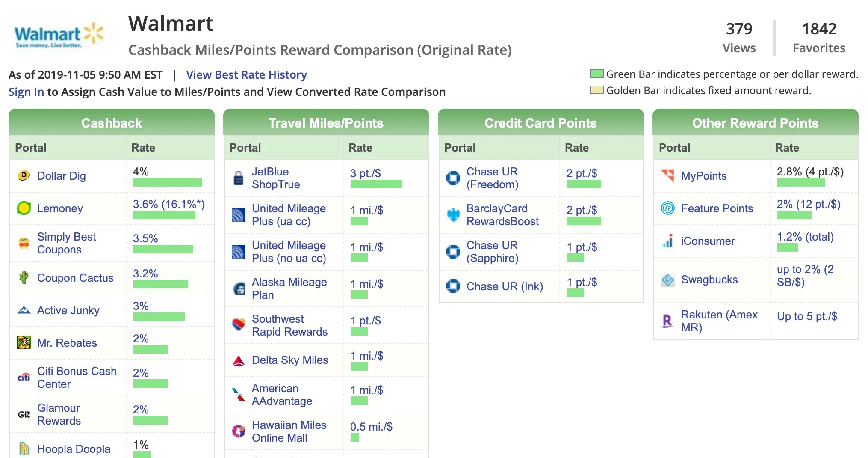Click the green rate bar for Dollar Dig
The width and height of the screenshot is (868, 458).
click(x=168, y=182)
